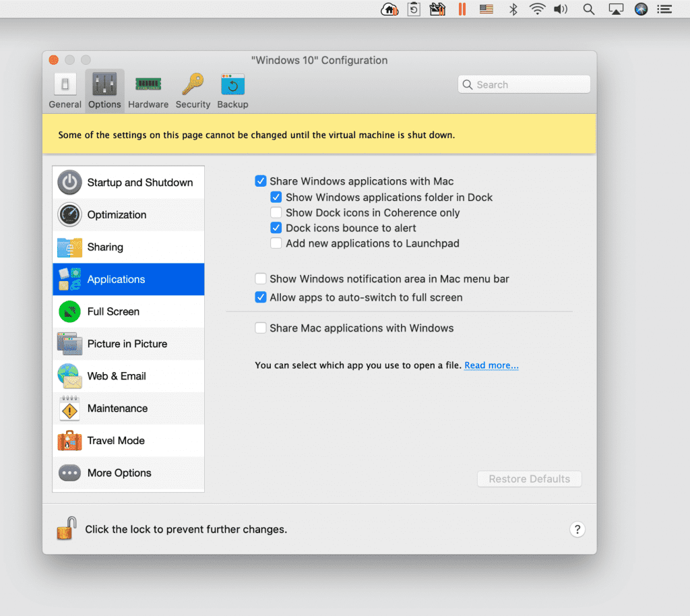The image size is (690, 616).
Task: Go to the Sharing settings section
Action: (128, 247)
